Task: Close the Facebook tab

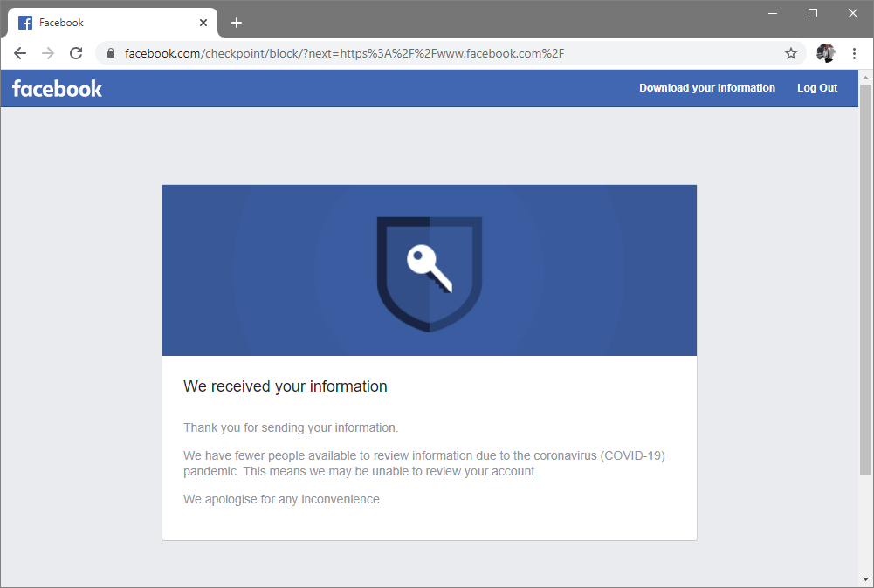Action: (203, 23)
